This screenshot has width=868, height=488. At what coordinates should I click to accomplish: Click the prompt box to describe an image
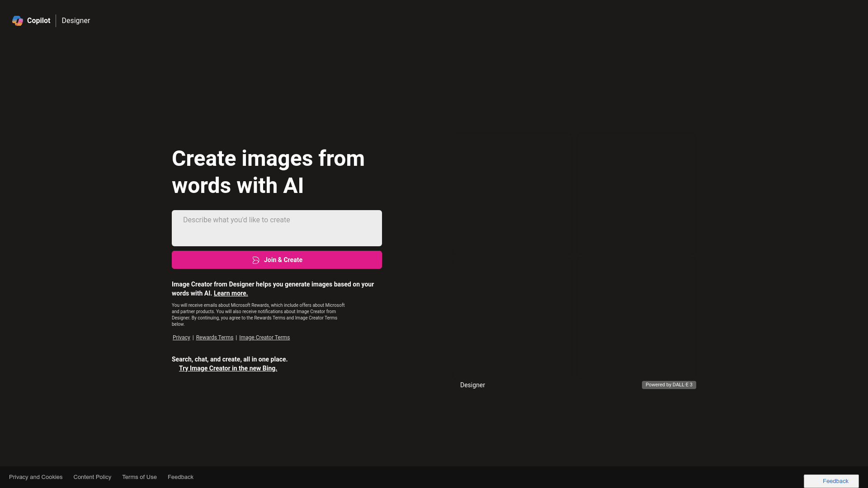(x=276, y=228)
